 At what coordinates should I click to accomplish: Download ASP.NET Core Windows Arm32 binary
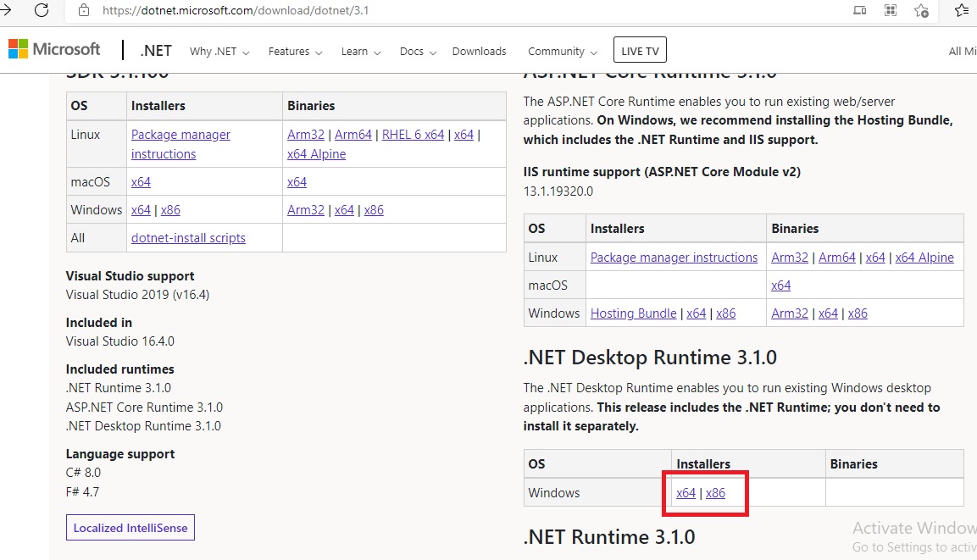click(x=790, y=313)
